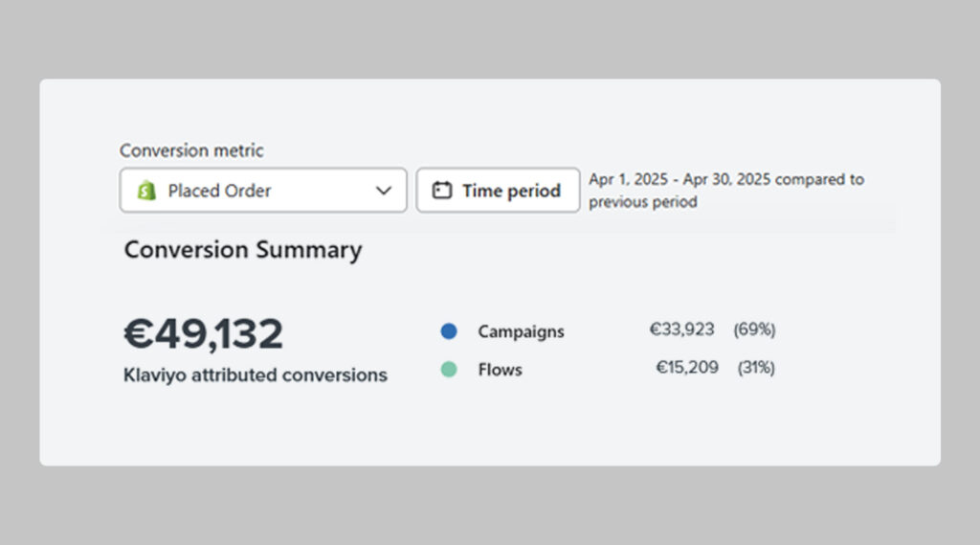Viewport: 980px width, 545px height.
Task: Click the chevron arrow in Placed Order dropdown
Action: pos(384,191)
